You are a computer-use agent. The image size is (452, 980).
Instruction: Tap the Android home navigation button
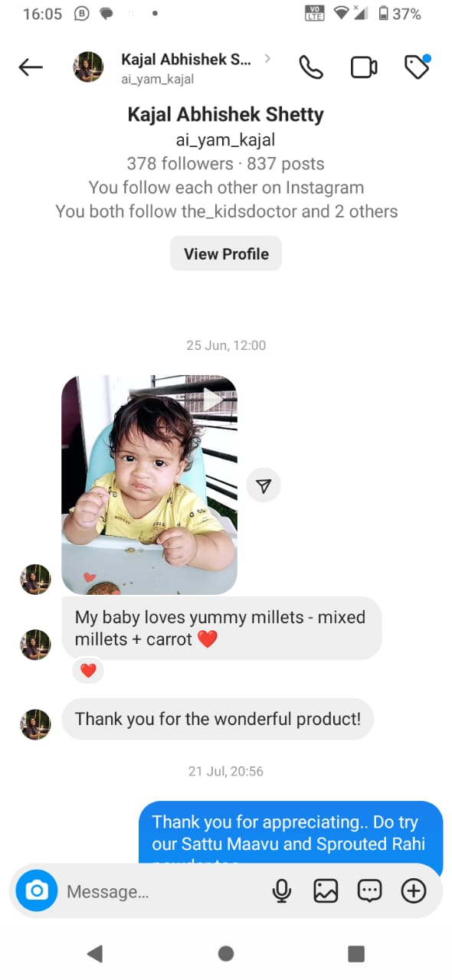226,953
